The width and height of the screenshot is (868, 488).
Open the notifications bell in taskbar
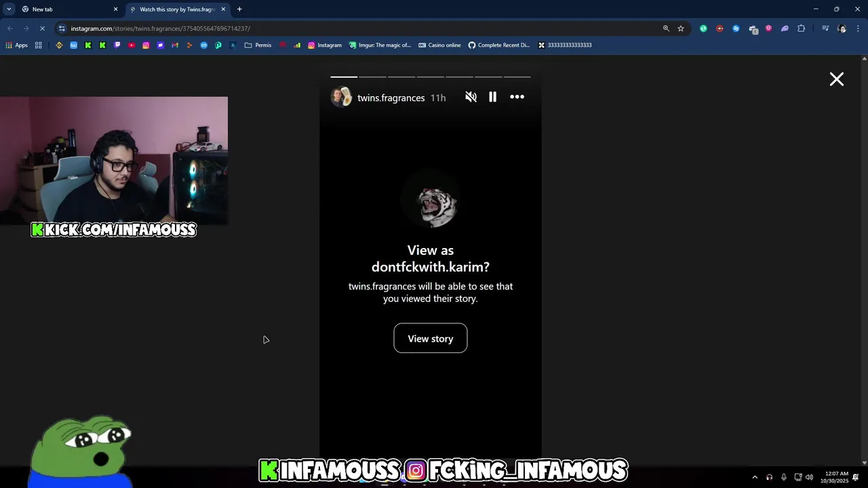(856, 477)
